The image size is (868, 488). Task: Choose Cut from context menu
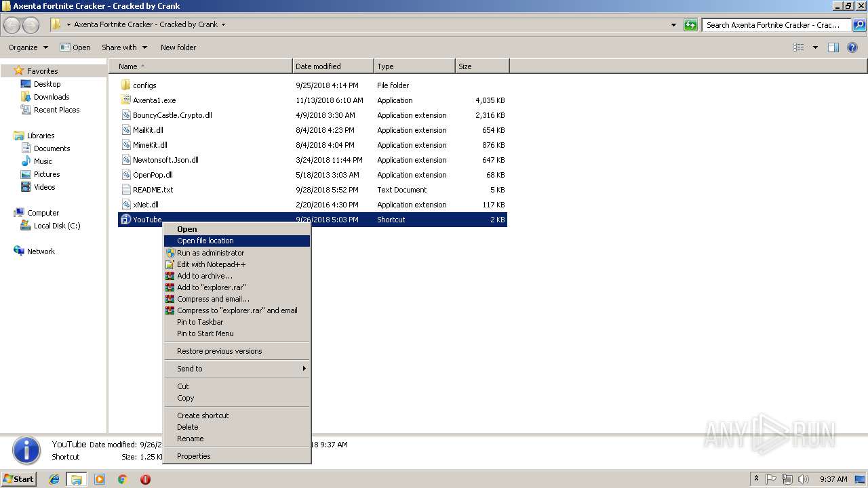237,386
